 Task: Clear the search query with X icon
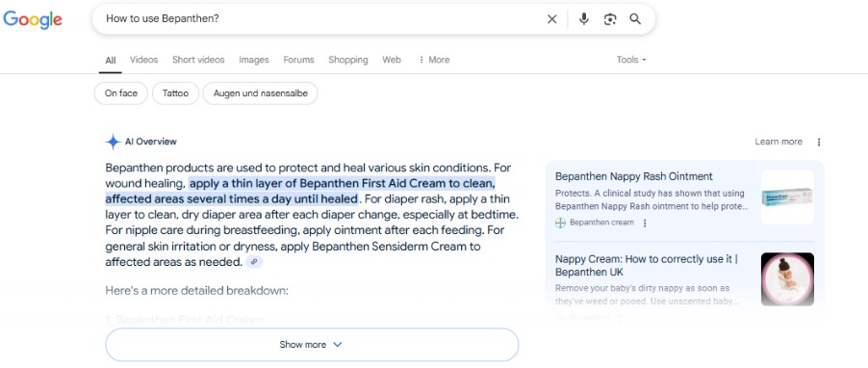click(x=552, y=19)
